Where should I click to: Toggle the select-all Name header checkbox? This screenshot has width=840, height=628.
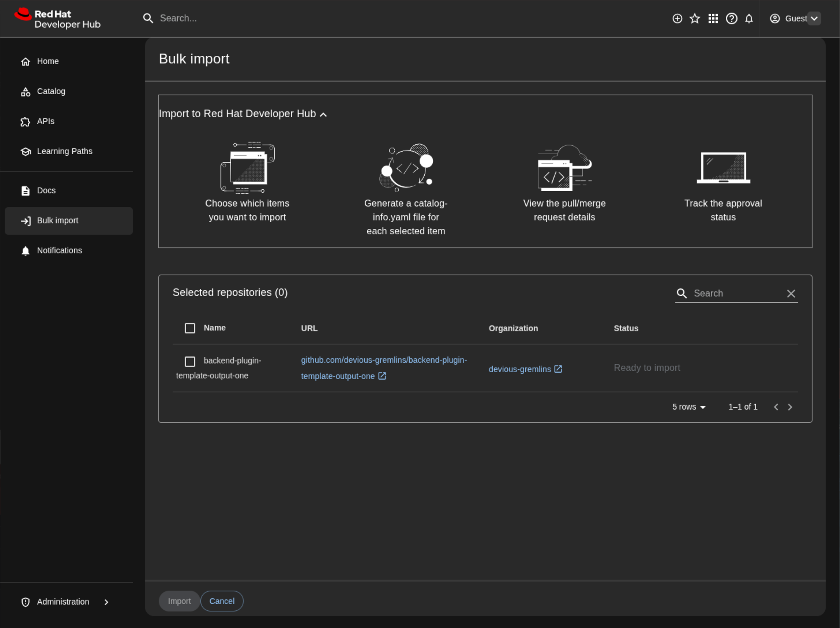point(190,328)
